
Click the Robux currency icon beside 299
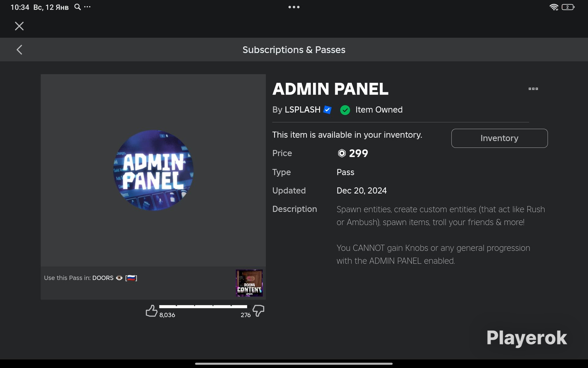click(x=342, y=153)
